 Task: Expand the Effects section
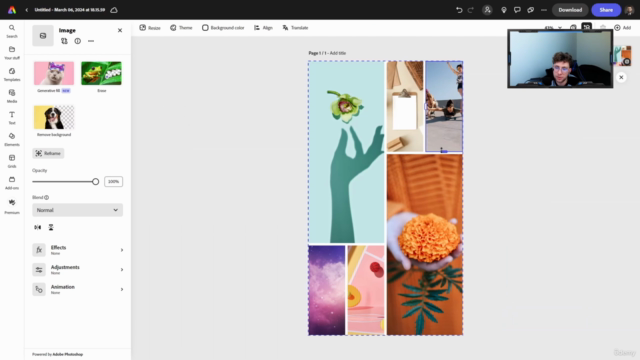click(78, 250)
